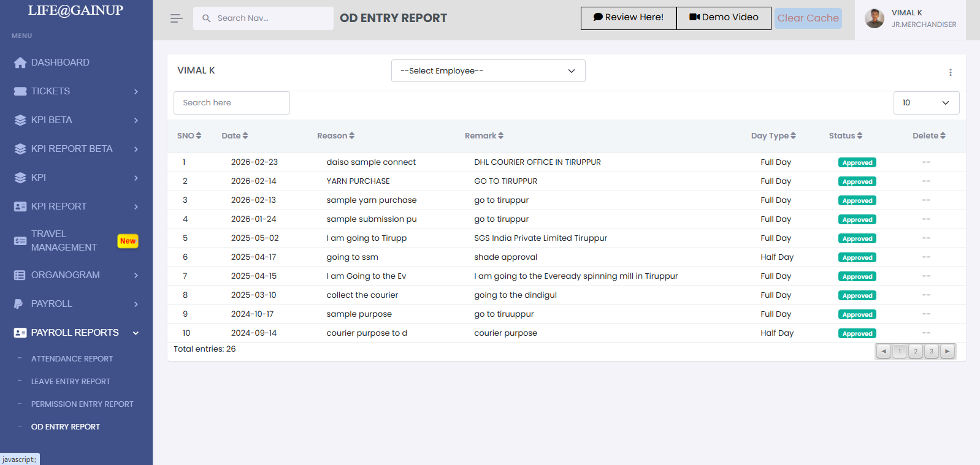
Task: Toggle sorting on Status column
Action: [x=845, y=136]
